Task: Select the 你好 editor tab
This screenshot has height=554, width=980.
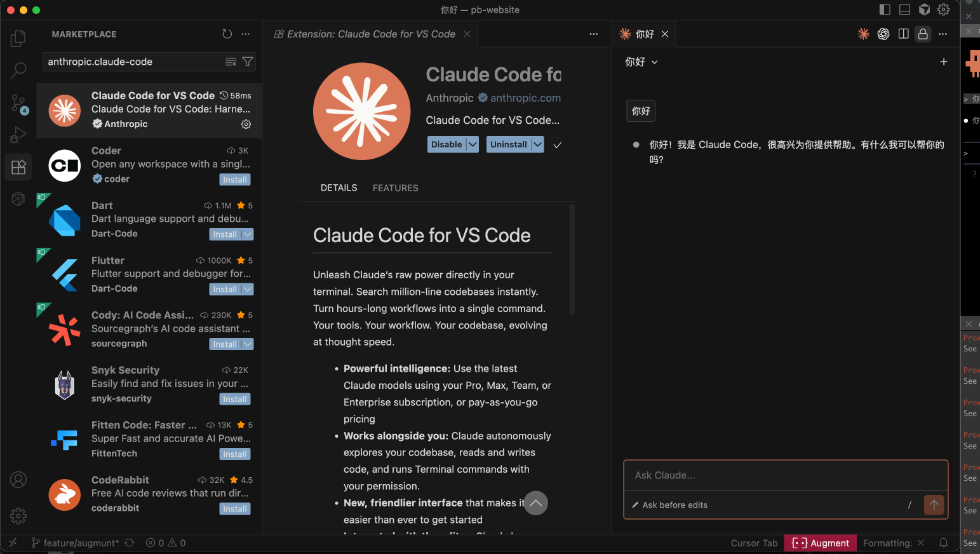Action: click(x=643, y=34)
